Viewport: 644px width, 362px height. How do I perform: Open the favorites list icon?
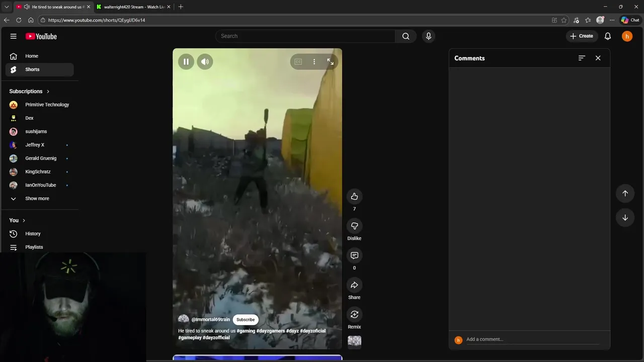(x=588, y=20)
